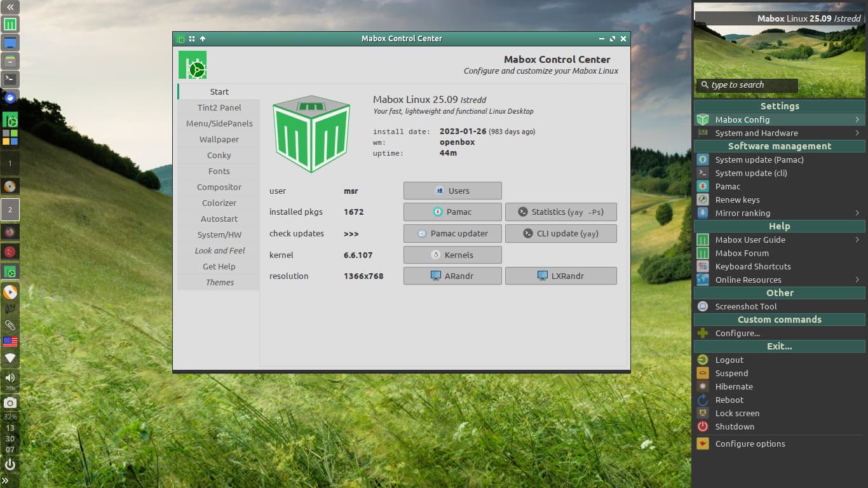This screenshot has height=488, width=868.
Task: Select Keyboard Shortcuts in Help section
Action: 753,266
